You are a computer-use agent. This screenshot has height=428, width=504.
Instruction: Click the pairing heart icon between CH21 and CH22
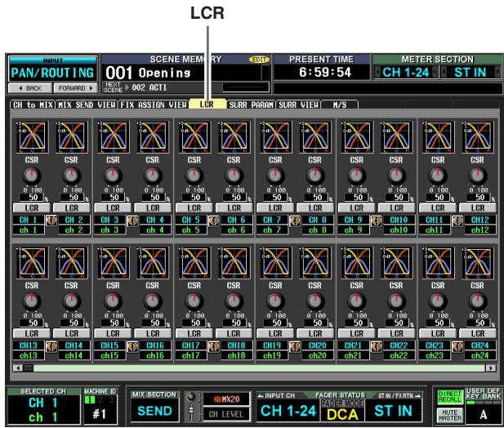tap(376, 346)
